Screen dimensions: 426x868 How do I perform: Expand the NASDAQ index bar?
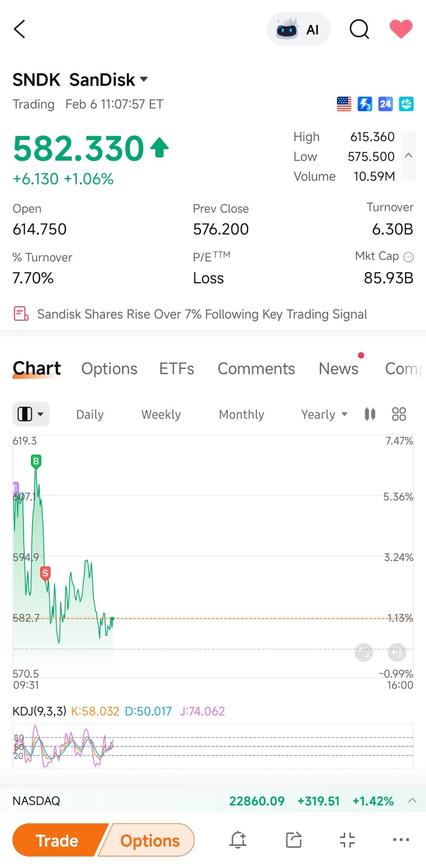412,801
